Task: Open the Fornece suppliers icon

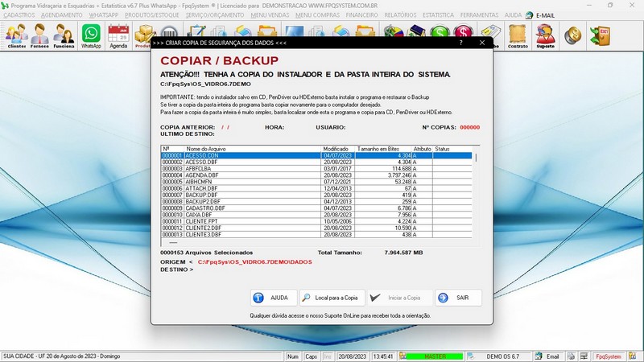Action: pos(39,35)
